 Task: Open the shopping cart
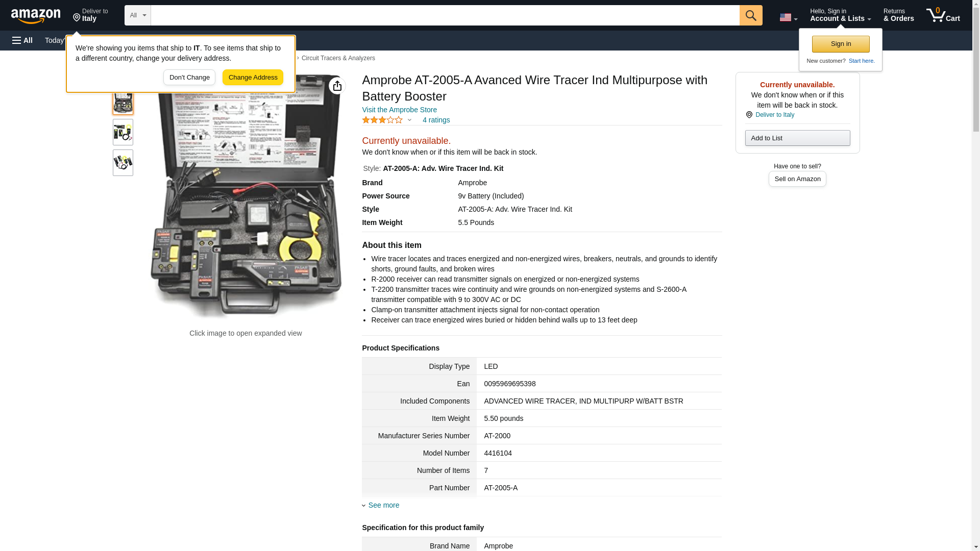point(943,15)
